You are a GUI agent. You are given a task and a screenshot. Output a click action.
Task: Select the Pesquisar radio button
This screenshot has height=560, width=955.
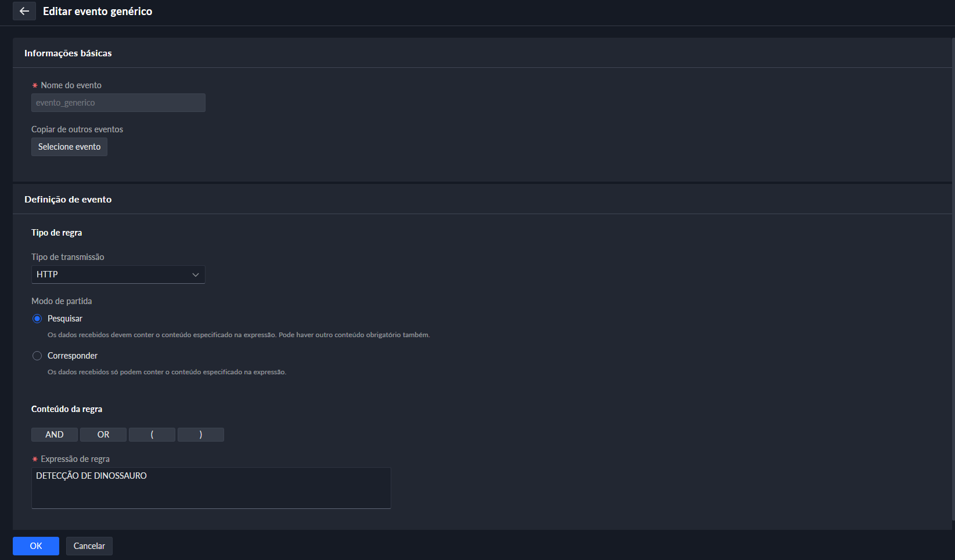[37, 319]
